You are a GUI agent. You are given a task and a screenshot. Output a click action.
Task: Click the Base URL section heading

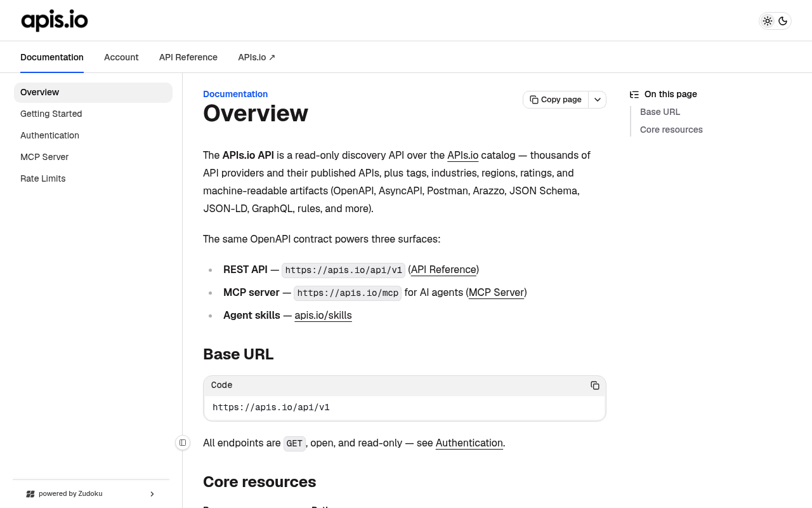(238, 354)
